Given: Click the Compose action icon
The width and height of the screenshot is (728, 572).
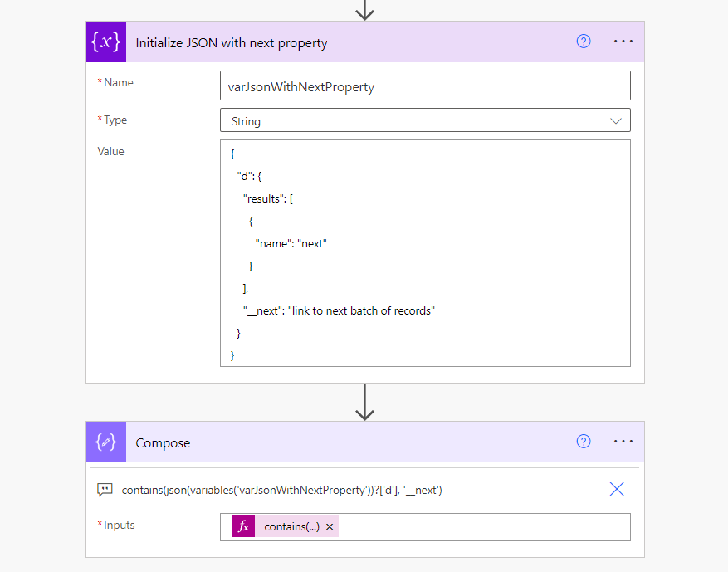Looking at the screenshot, I should point(105,442).
